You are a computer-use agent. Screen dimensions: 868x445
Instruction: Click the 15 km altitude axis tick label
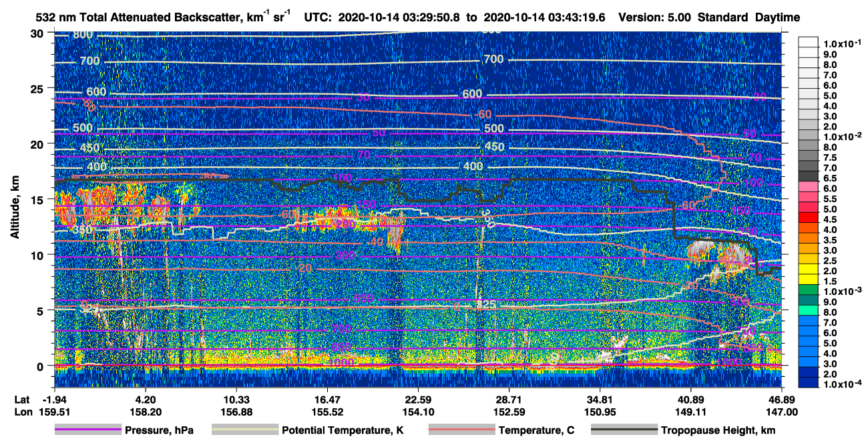click(x=39, y=199)
